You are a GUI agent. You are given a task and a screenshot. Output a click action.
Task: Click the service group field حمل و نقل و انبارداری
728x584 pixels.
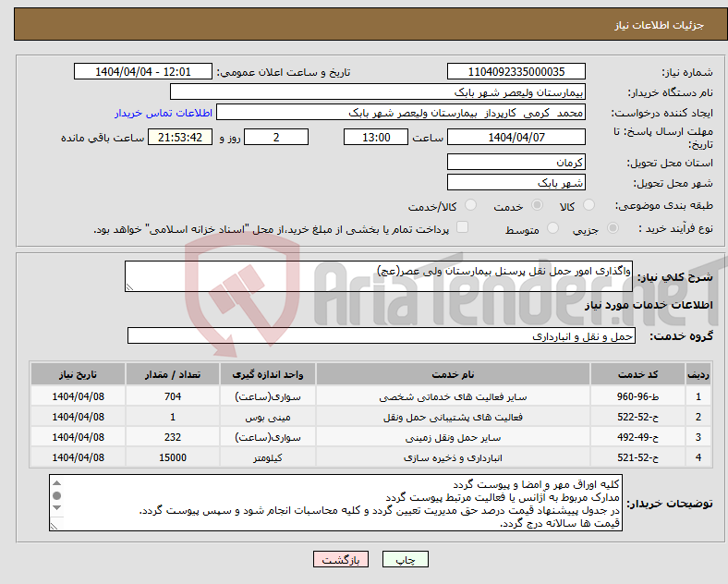[x=382, y=335]
